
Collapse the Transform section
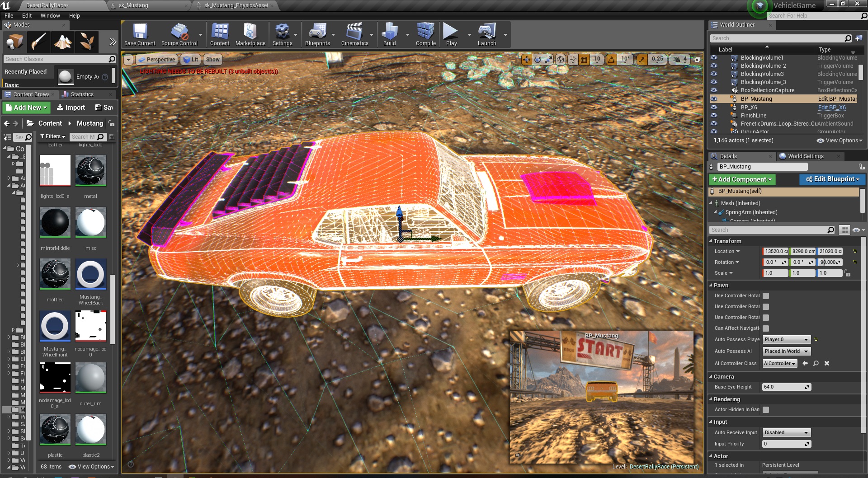pyautogui.click(x=711, y=241)
